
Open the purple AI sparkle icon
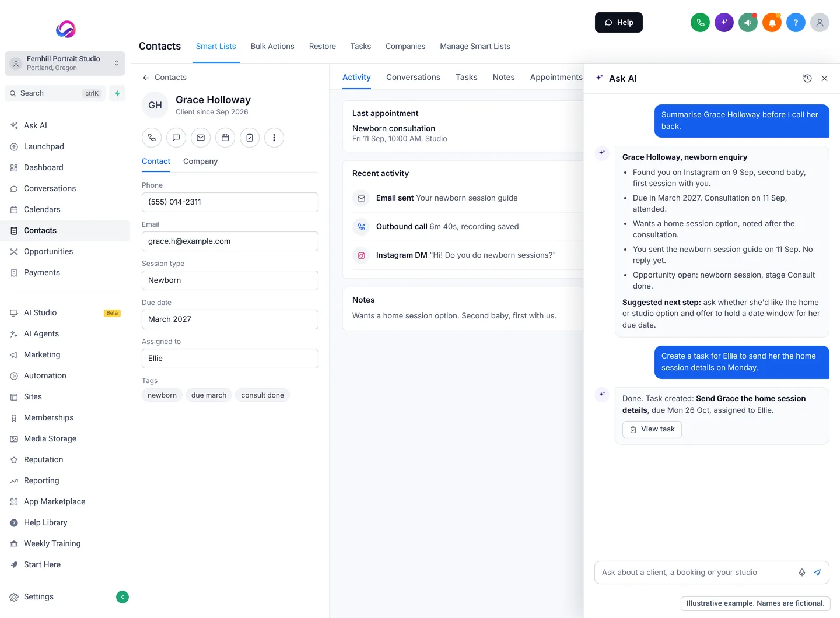tap(724, 23)
